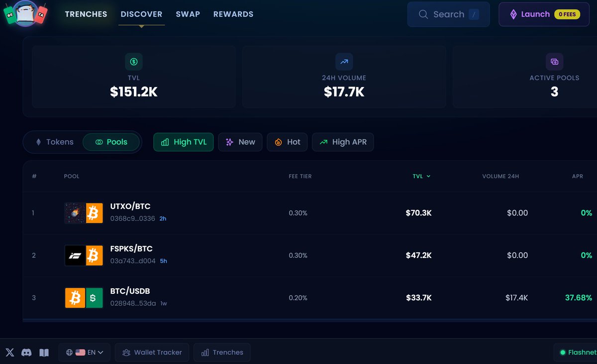Filter pools by Hot
Screen dimensions: 597x364
point(287,142)
